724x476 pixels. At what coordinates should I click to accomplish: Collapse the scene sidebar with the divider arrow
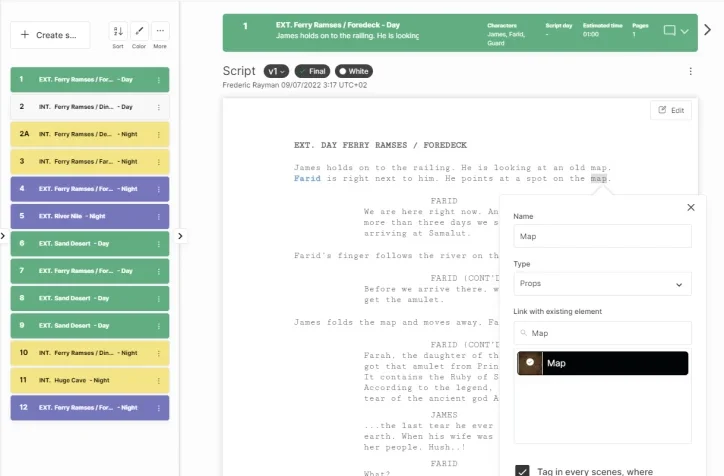click(180, 236)
